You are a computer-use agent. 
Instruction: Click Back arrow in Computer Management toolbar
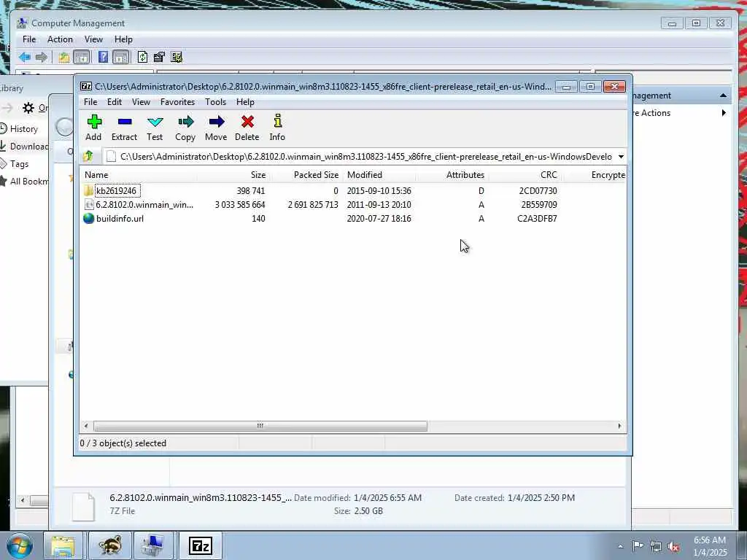[x=25, y=58]
